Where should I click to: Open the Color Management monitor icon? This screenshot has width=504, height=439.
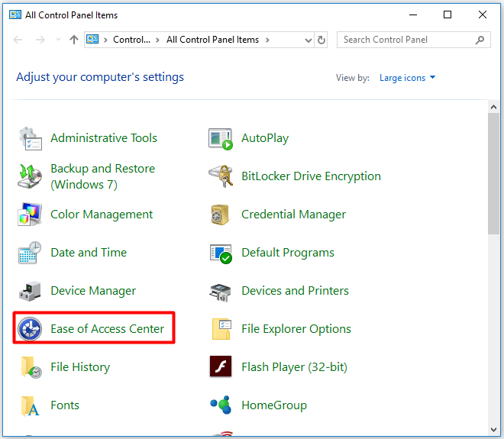30,214
